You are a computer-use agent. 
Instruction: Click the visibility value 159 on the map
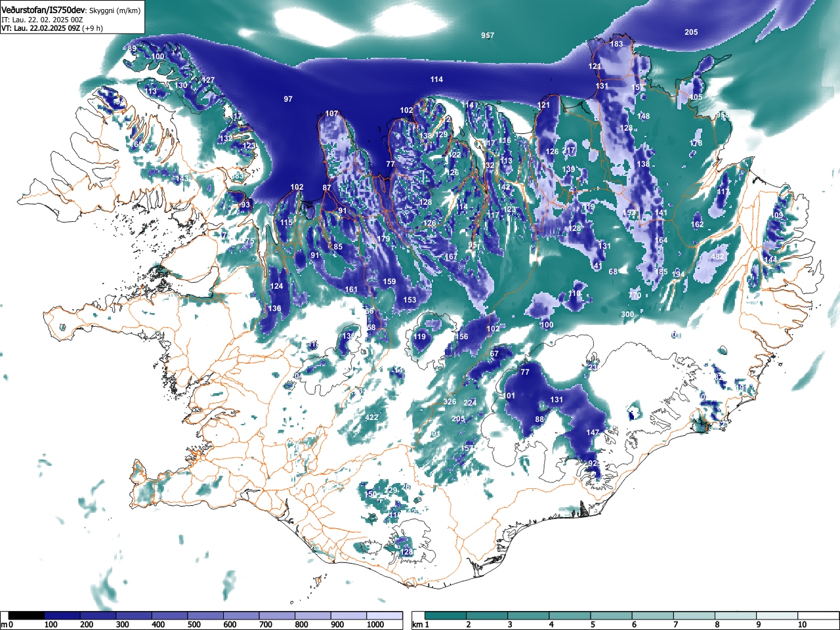pos(389,282)
